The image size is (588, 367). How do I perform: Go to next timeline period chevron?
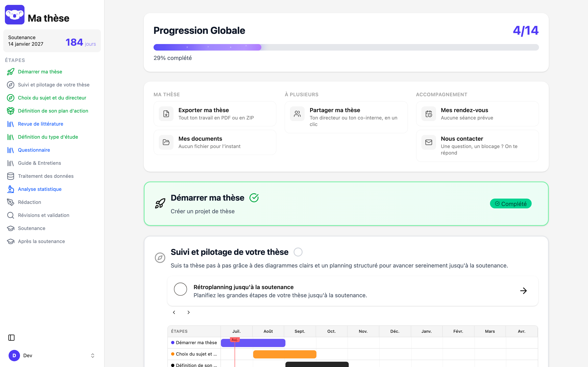189,312
